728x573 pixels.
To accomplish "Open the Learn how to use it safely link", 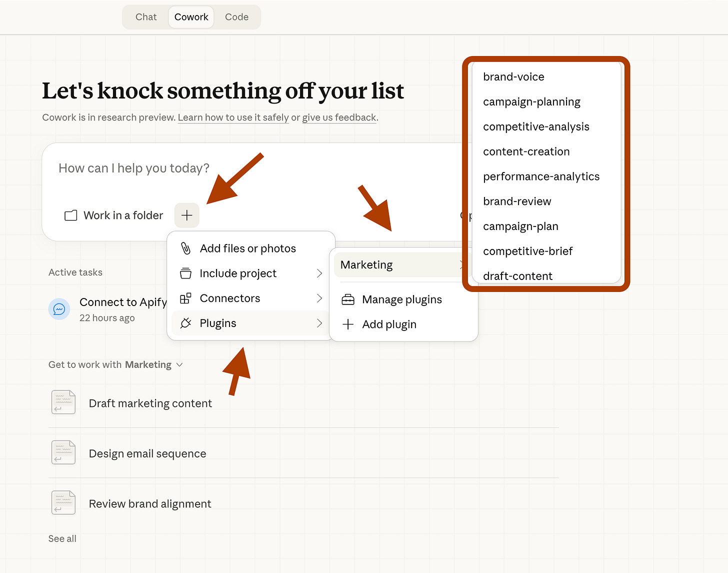I will tap(233, 117).
